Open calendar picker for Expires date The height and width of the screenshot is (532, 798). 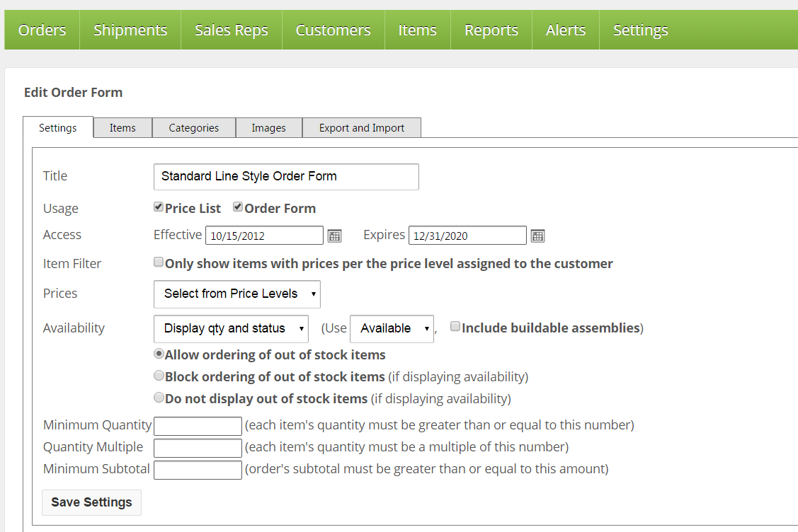537,236
